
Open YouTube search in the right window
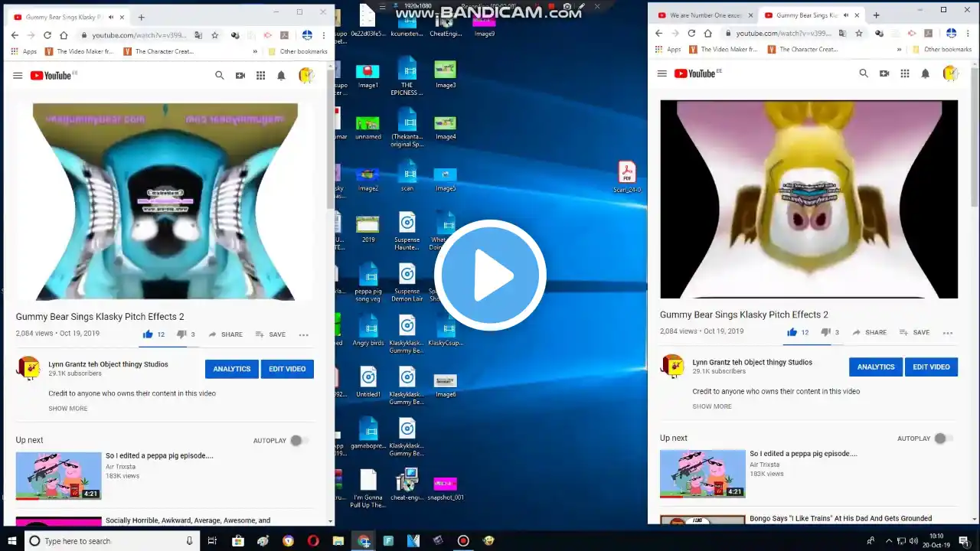point(864,73)
